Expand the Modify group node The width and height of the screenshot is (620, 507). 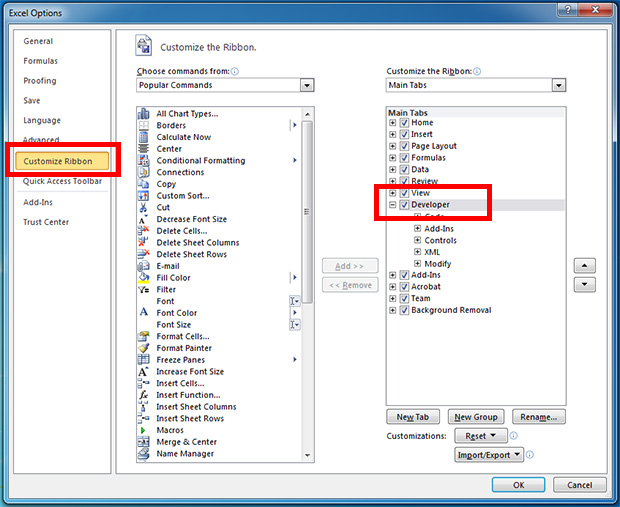(418, 263)
